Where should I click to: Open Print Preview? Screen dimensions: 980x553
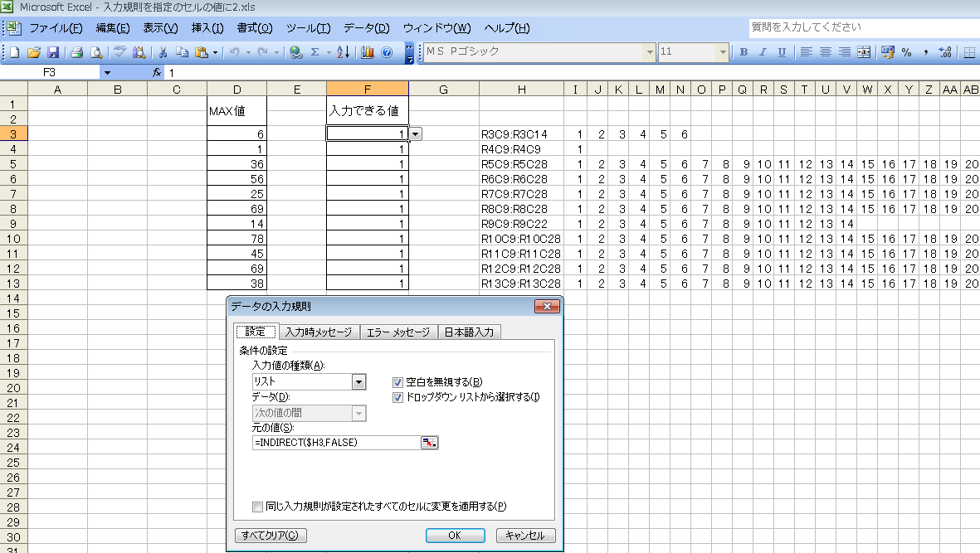(95, 53)
